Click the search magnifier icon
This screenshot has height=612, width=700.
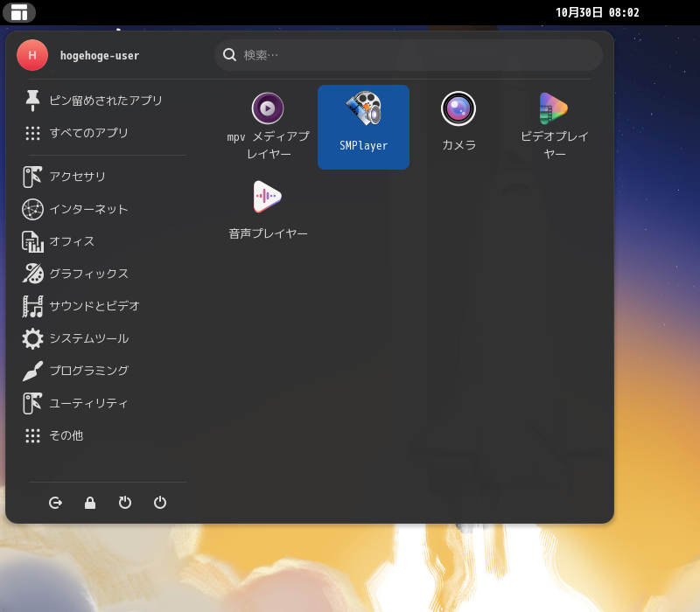click(x=229, y=55)
